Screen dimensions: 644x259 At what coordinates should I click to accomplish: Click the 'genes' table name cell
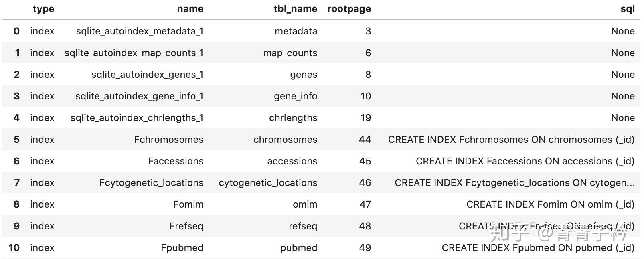coord(304,75)
